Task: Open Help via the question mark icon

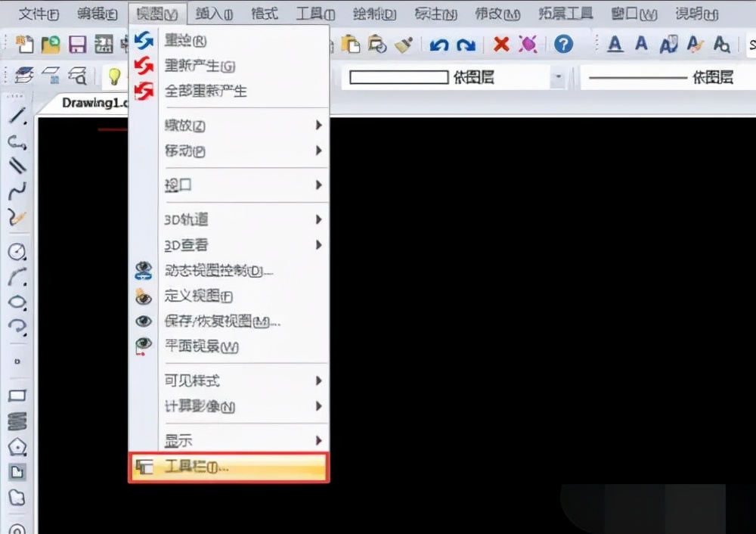Action: click(x=564, y=45)
